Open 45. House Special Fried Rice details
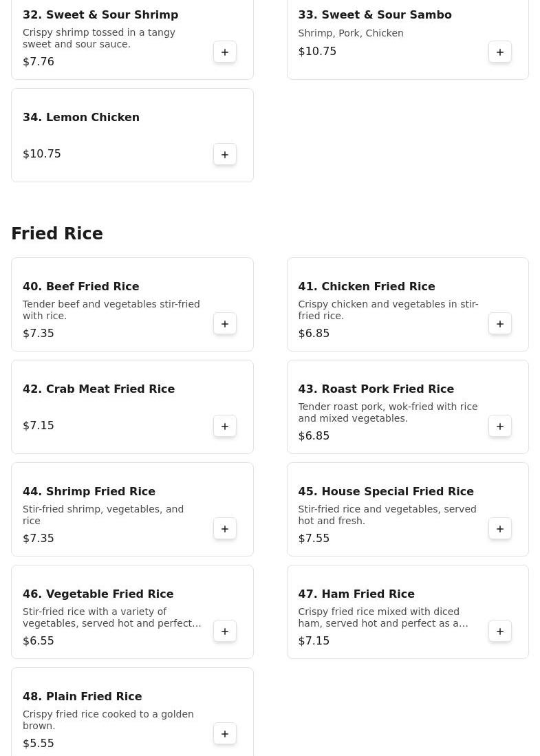This screenshot has width=540, height=756. 385,491
